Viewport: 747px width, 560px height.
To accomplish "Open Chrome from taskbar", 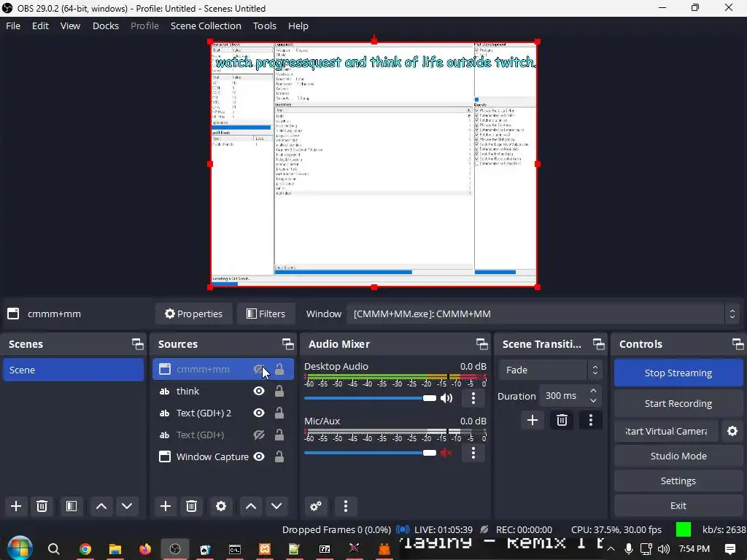I will (85, 549).
